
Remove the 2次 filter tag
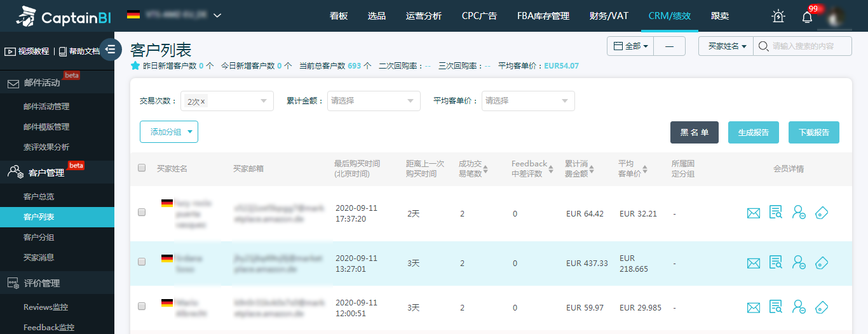[203, 102]
